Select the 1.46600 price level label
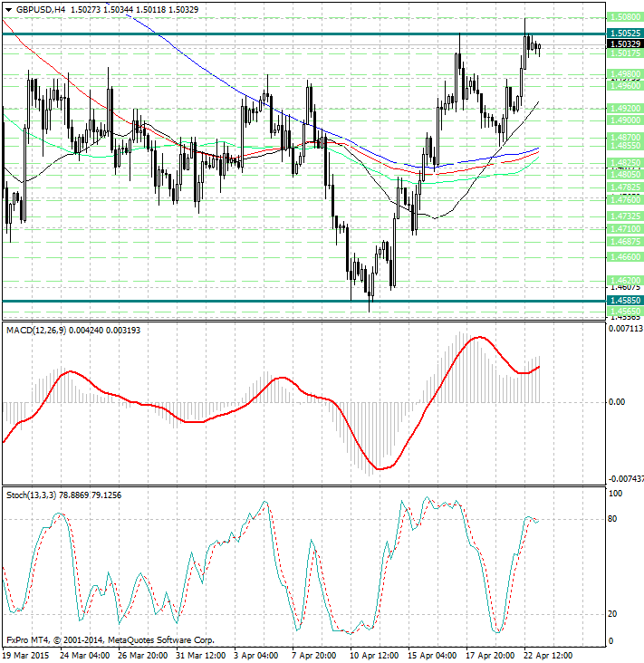 click(625, 256)
